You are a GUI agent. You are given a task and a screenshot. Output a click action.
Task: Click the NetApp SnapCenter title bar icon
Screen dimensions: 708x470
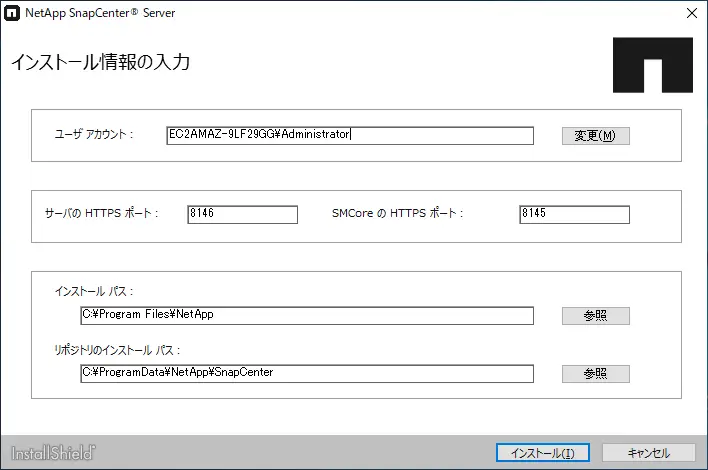[12, 13]
